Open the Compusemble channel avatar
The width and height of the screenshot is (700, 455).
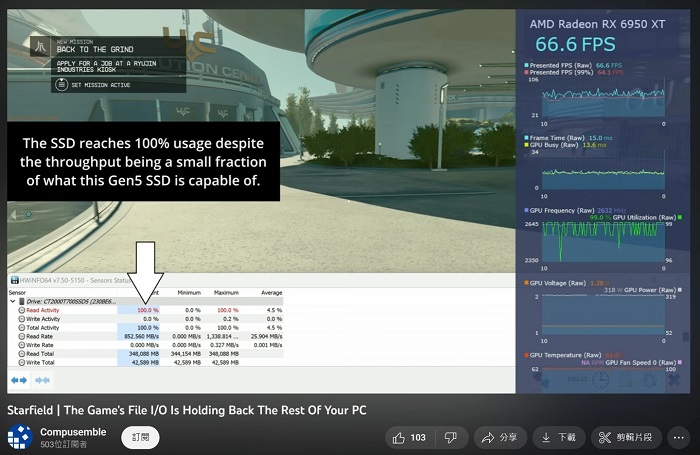pos(19,437)
